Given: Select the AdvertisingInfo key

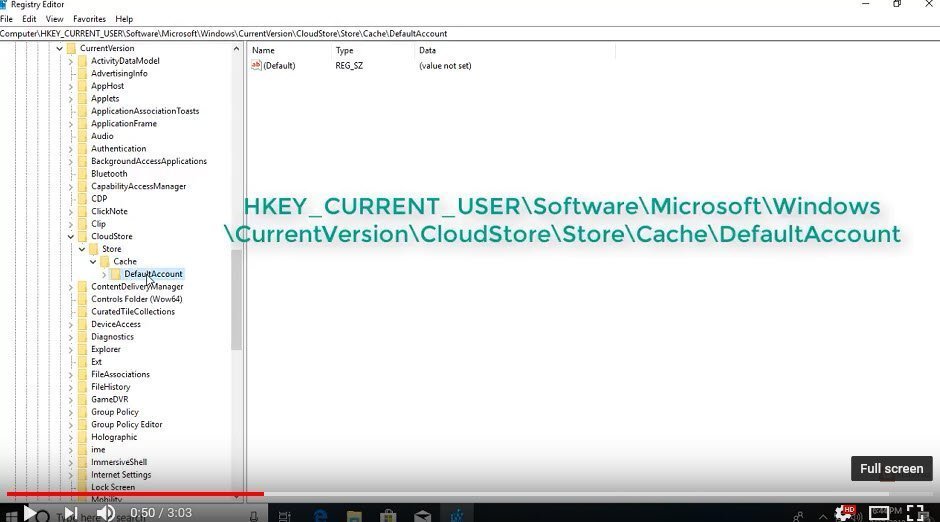Looking at the screenshot, I should (119, 74).
